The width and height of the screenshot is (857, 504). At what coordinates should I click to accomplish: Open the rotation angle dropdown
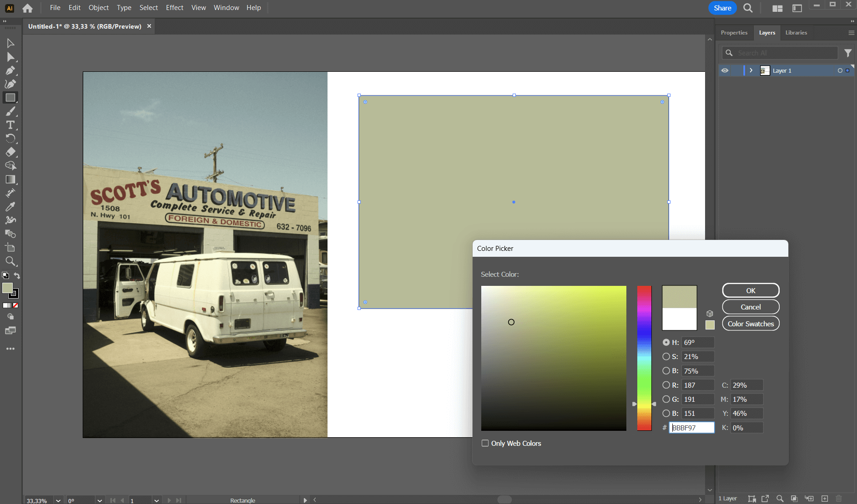tap(100, 500)
